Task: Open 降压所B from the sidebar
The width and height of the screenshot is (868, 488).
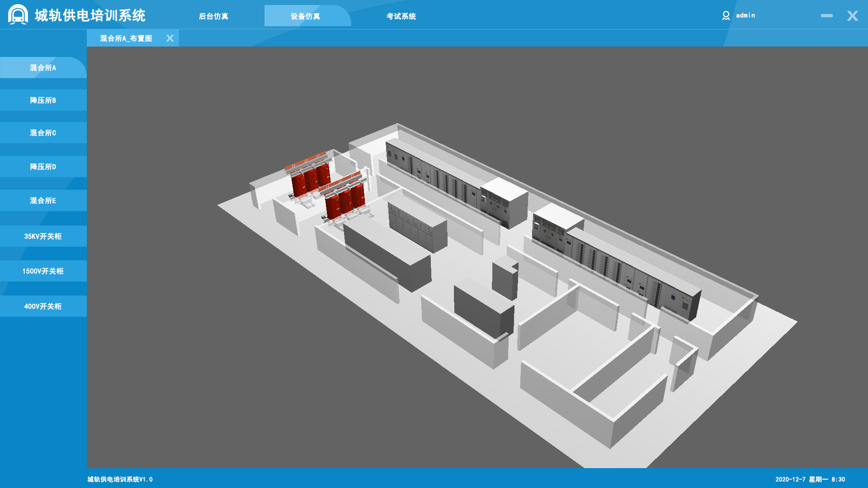Action: (43, 100)
